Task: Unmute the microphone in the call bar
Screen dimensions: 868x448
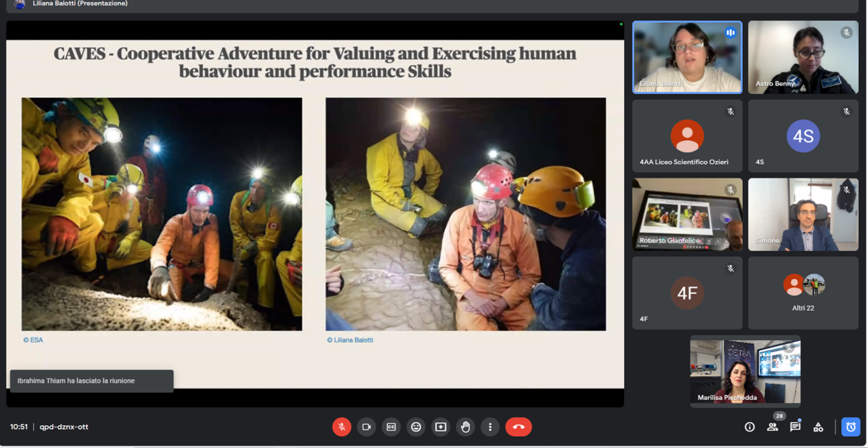Action: (x=342, y=427)
